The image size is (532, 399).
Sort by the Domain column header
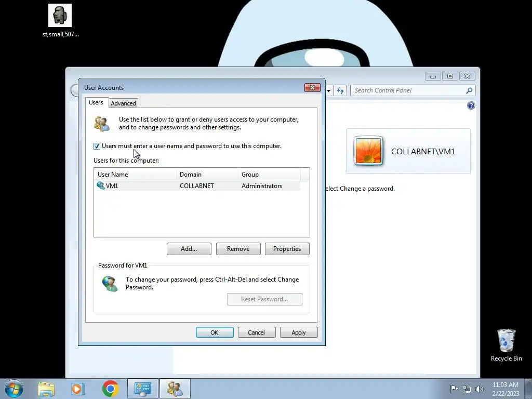(x=207, y=175)
